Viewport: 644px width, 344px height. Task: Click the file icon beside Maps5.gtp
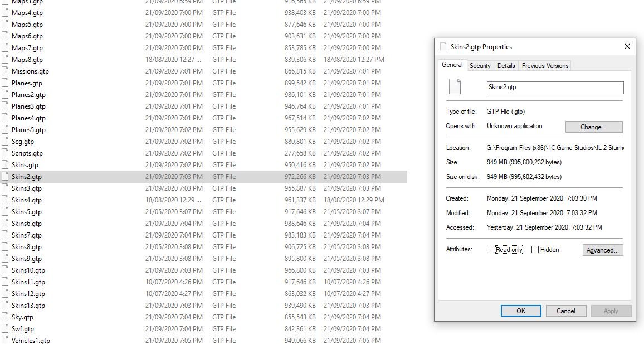[x=5, y=24]
